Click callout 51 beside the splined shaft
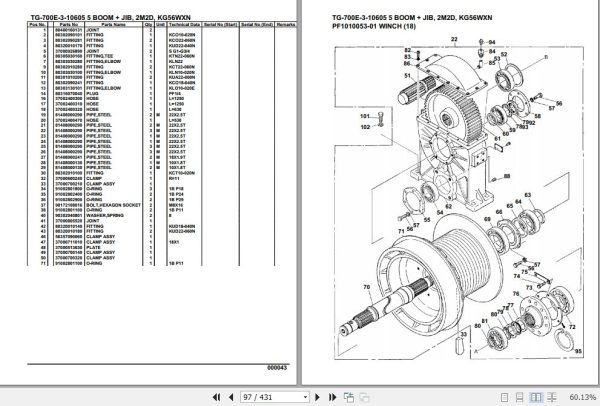The image size is (600, 406). tap(407, 76)
